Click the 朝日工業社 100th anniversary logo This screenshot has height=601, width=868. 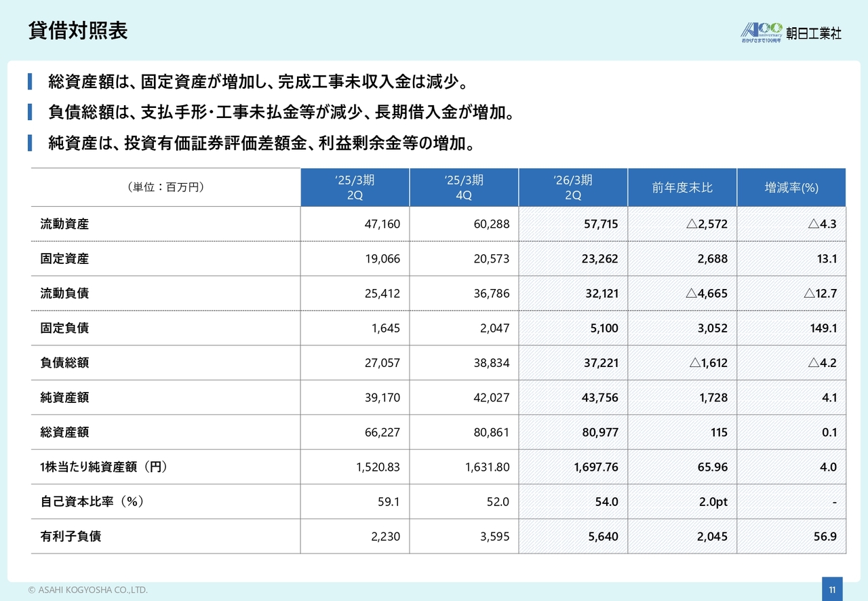pyautogui.click(x=791, y=32)
